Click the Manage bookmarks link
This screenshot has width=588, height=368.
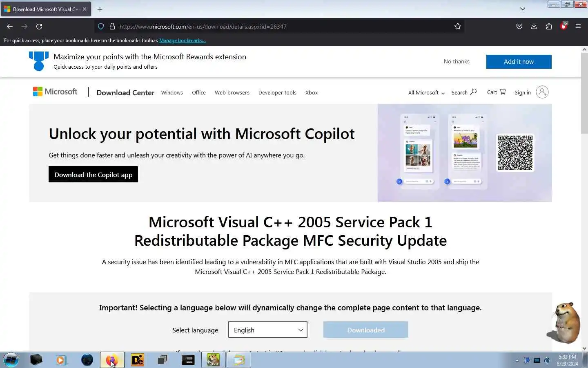coord(183,40)
